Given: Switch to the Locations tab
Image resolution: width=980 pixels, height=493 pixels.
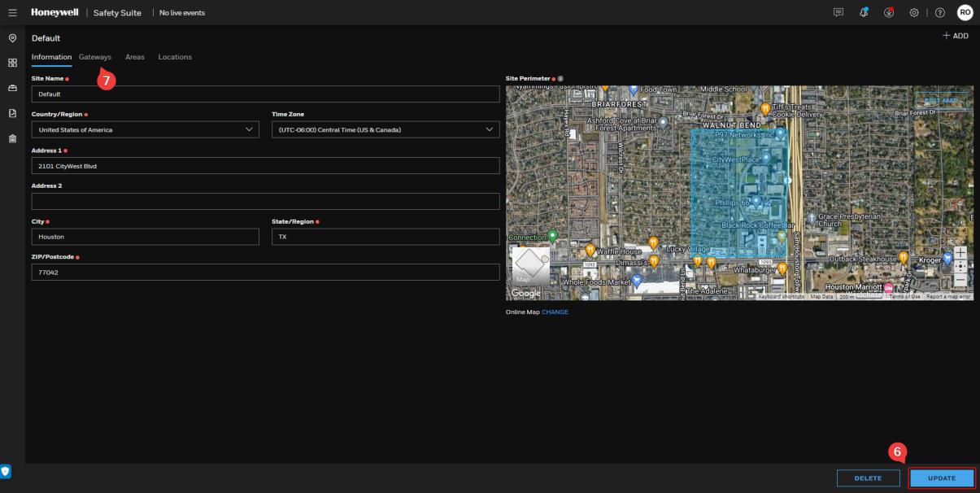Looking at the screenshot, I should point(175,57).
